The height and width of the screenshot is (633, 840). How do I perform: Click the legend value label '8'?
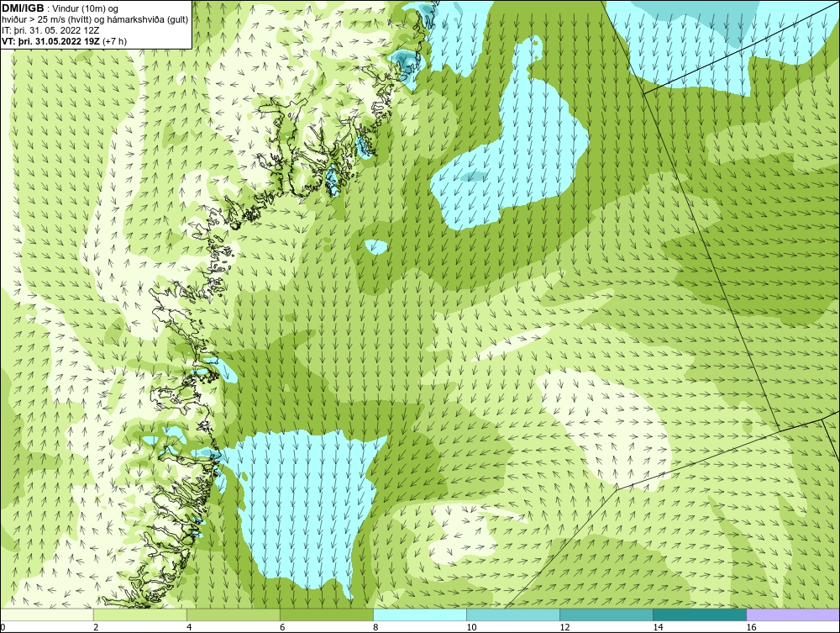click(375, 627)
